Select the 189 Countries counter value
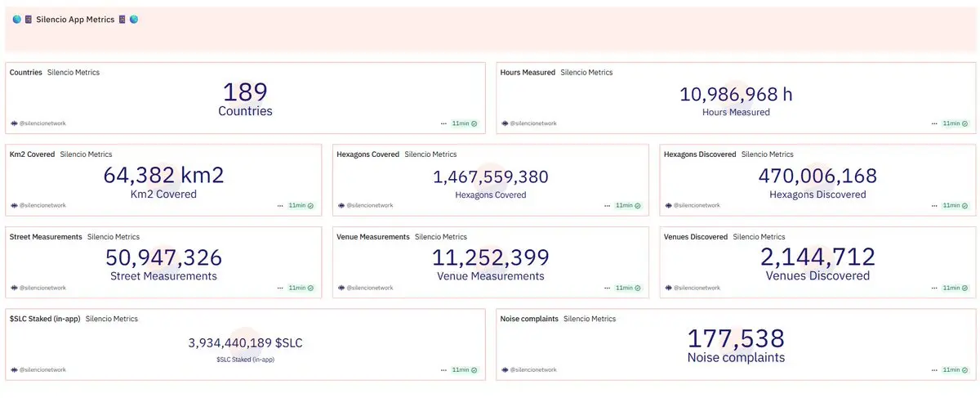 tap(245, 92)
